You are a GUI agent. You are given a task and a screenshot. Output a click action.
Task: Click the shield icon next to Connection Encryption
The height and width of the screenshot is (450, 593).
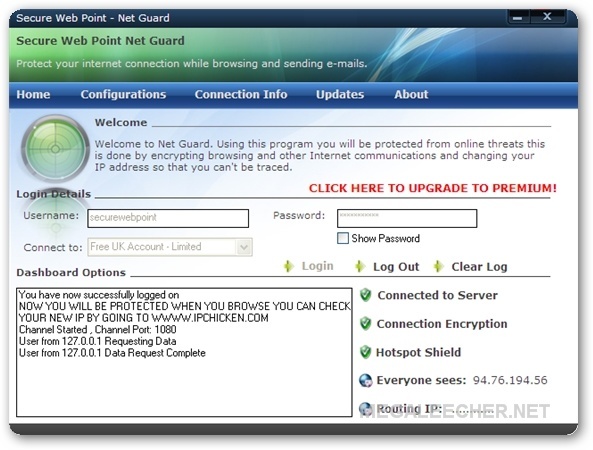(x=365, y=324)
